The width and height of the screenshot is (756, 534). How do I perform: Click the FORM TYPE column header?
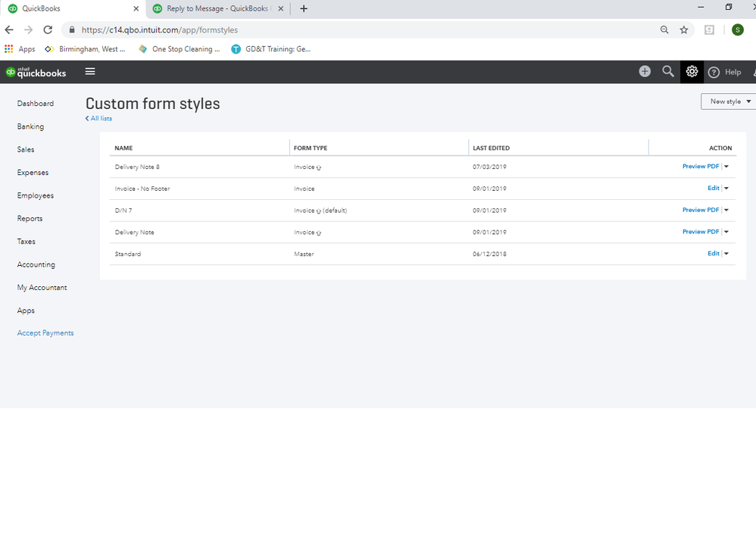point(311,148)
